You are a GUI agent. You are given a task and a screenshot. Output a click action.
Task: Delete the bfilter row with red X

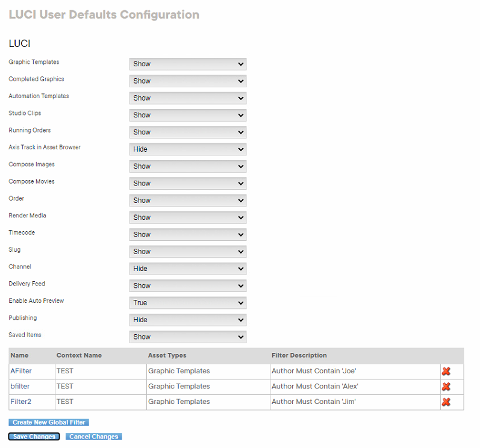click(446, 387)
